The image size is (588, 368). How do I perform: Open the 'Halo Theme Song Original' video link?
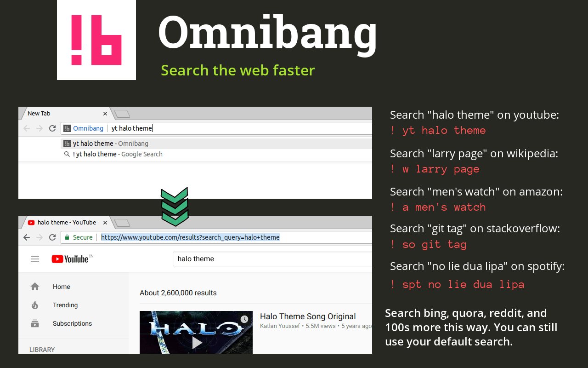tap(308, 316)
